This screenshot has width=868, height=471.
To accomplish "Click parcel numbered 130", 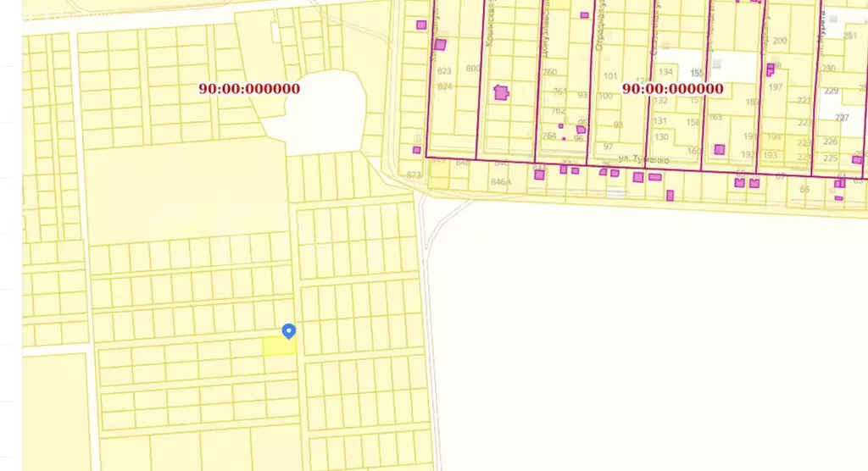I will (x=661, y=136).
